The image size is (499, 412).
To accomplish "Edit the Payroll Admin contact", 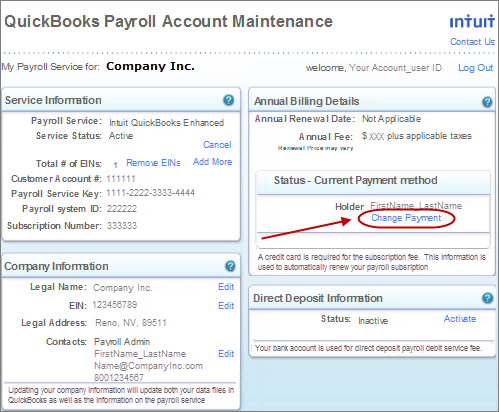I will click(226, 354).
